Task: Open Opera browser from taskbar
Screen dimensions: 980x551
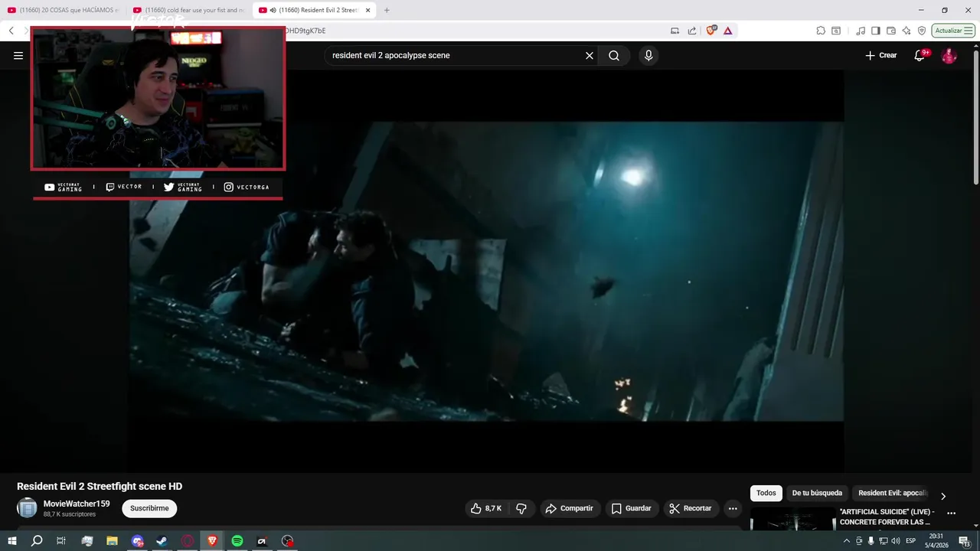Action: click(188, 541)
